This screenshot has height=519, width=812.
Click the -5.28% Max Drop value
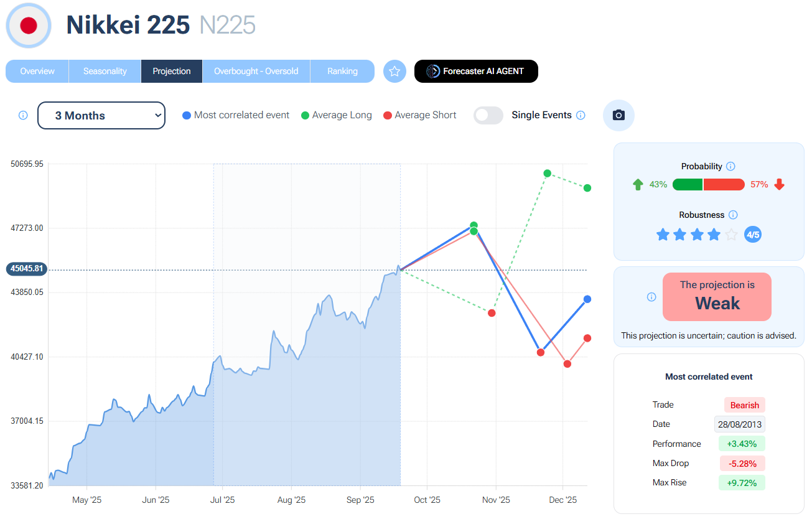743,463
